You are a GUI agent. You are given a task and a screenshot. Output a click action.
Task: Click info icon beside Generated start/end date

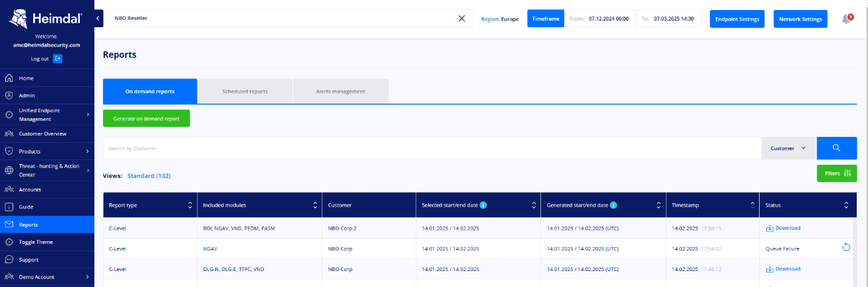coord(613,205)
